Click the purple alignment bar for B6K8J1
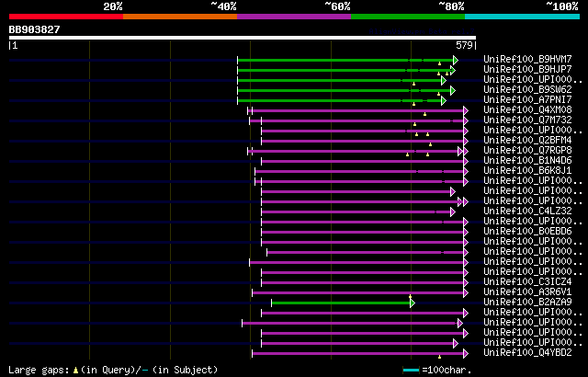Screen dimensions: 588x377 (359, 171)
